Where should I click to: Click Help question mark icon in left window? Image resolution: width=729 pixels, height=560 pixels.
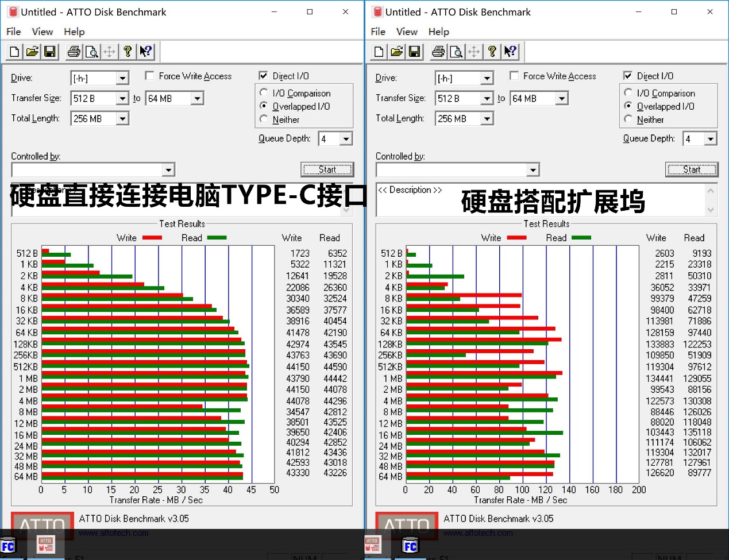(x=128, y=52)
